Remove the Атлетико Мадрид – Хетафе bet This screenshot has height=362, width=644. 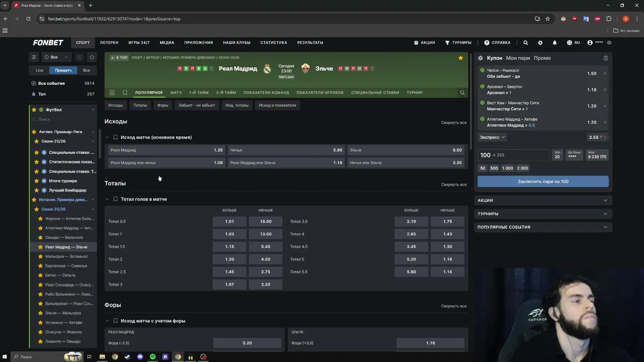[605, 122]
